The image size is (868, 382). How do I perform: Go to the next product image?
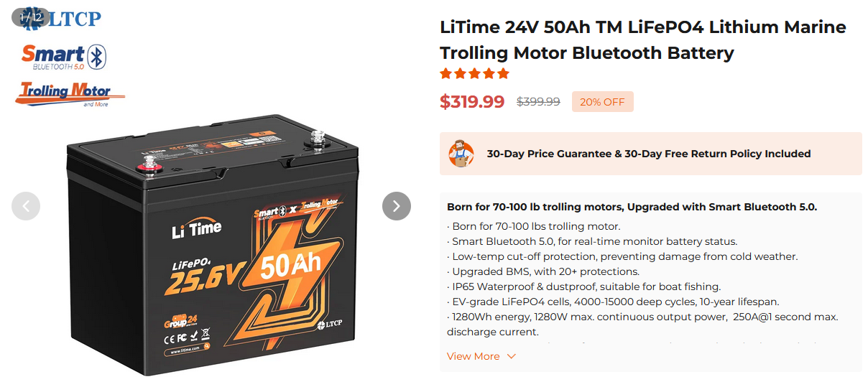(x=396, y=206)
